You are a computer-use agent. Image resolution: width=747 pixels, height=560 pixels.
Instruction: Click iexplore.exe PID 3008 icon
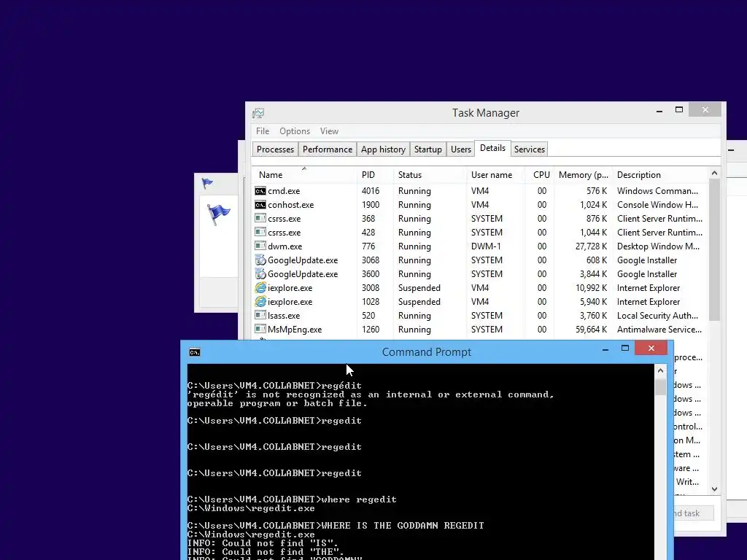[x=260, y=287]
